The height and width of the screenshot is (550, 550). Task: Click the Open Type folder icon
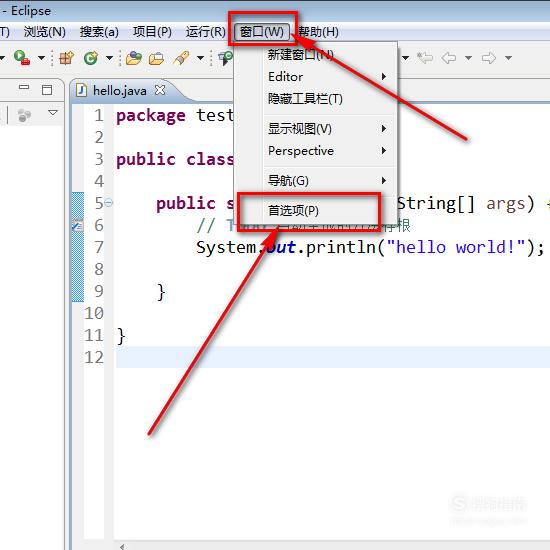click(134, 58)
